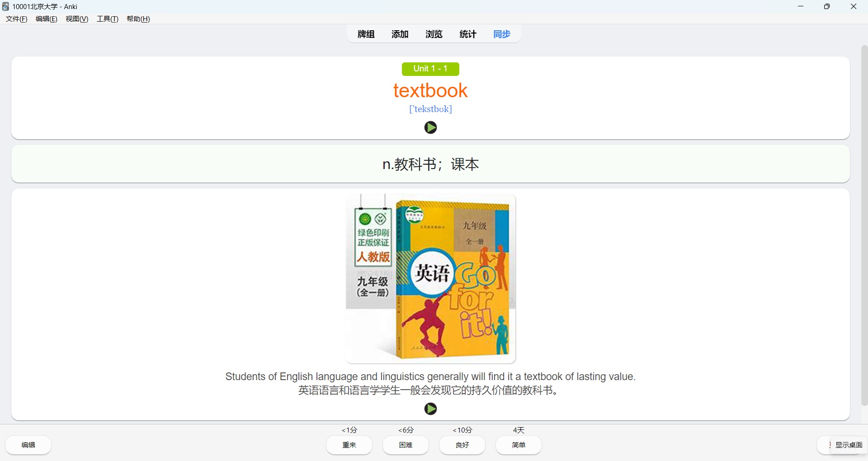Restore down the Anki window
Image resolution: width=868 pixels, height=461 pixels.
[x=827, y=6]
